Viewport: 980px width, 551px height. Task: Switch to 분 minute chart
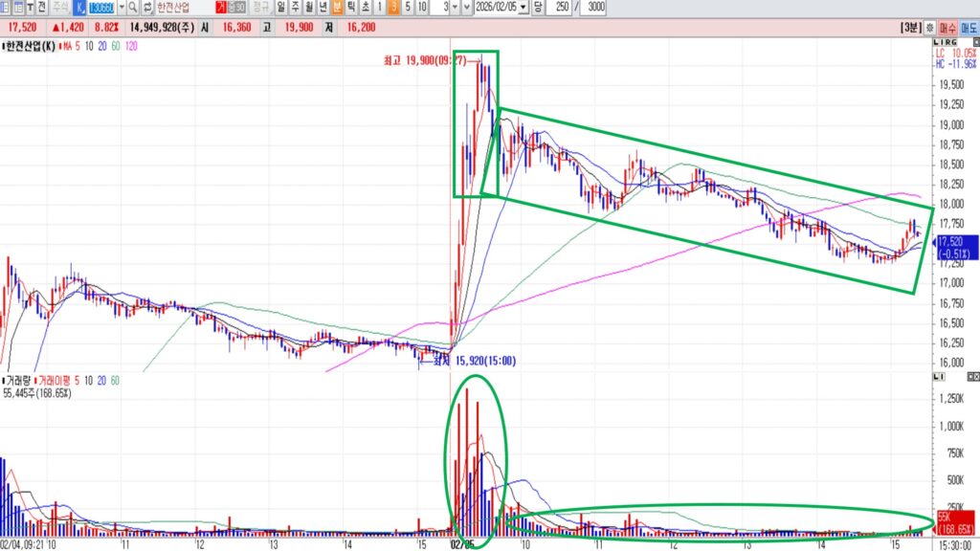(337, 7)
